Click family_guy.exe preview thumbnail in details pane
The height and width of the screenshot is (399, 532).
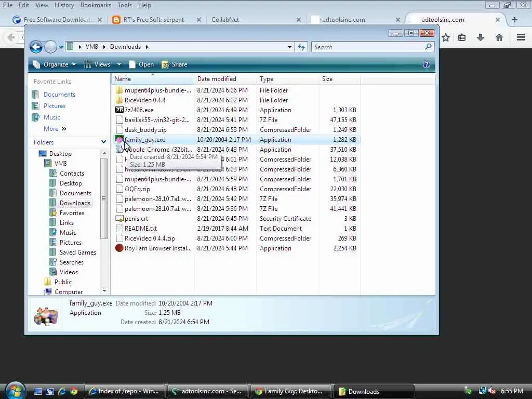click(46, 315)
